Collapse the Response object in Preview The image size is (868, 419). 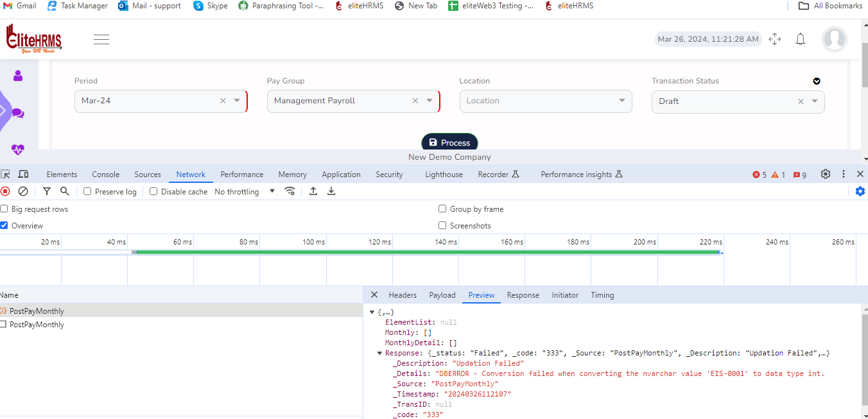380,353
